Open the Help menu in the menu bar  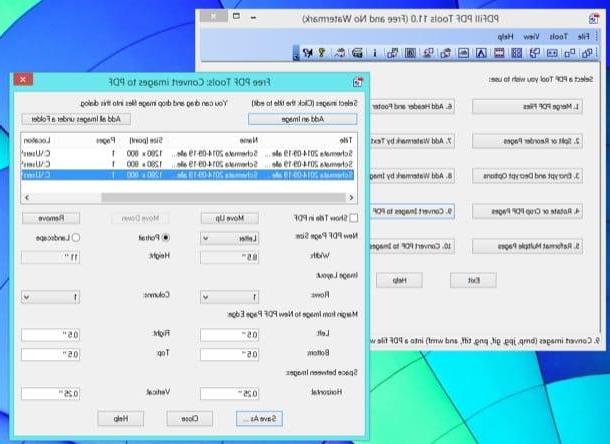point(505,37)
